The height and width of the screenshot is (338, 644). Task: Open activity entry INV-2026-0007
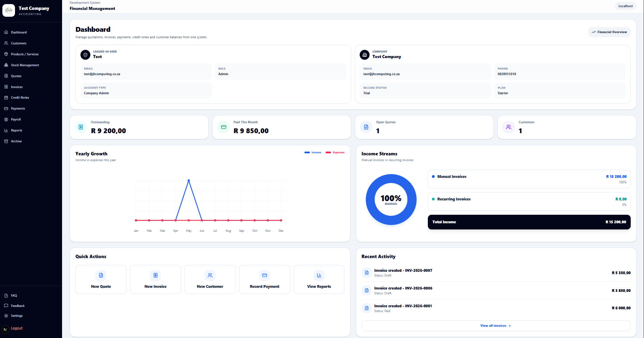coord(496,273)
